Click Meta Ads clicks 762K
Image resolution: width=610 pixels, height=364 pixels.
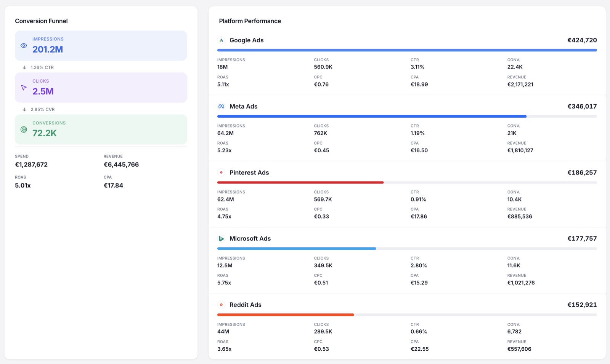click(x=321, y=133)
